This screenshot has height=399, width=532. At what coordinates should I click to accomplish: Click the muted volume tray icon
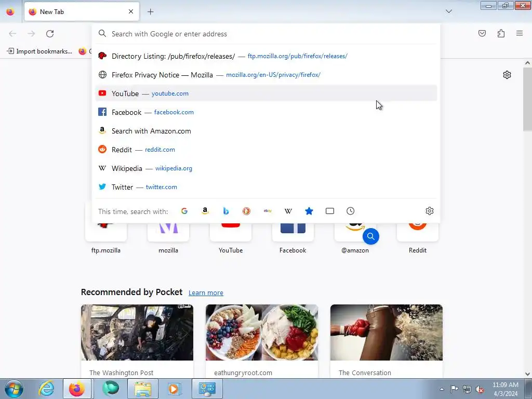pyautogui.click(x=480, y=389)
